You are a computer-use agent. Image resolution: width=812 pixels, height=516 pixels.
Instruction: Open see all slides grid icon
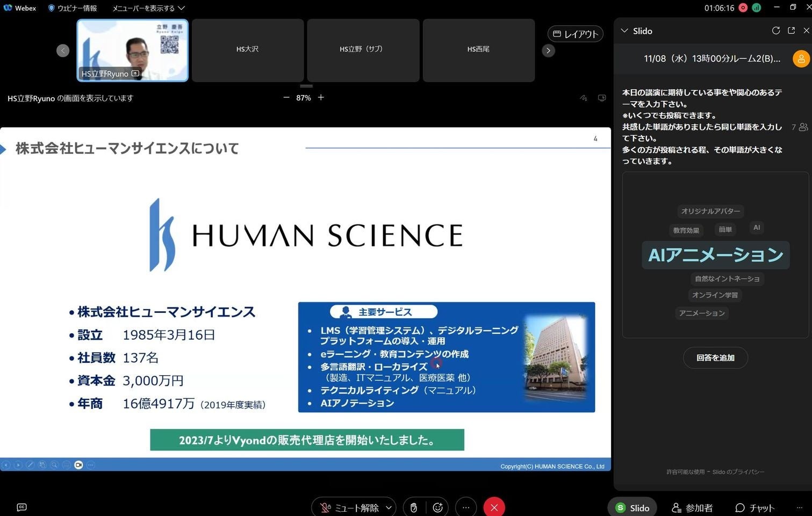pyautogui.click(x=42, y=465)
